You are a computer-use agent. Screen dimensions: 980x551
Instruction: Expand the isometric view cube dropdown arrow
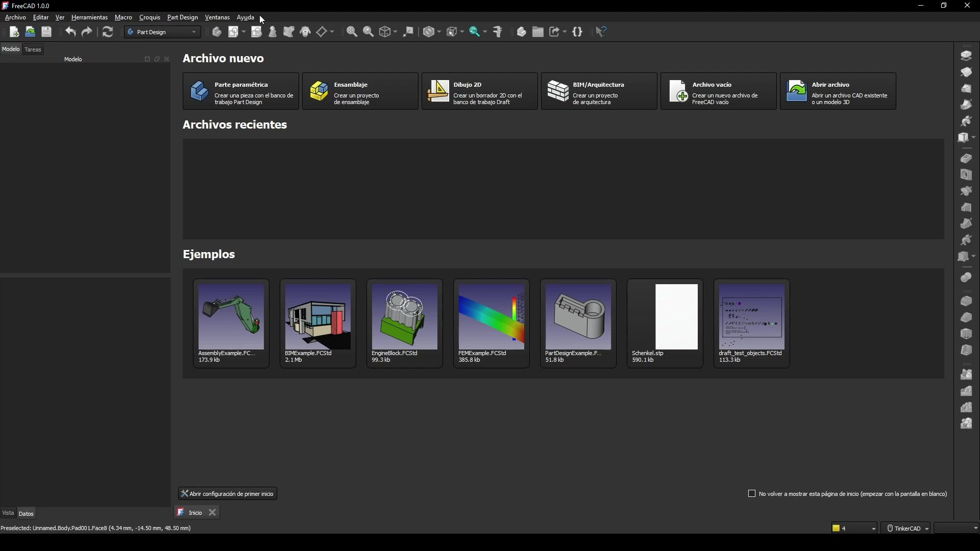tap(396, 32)
